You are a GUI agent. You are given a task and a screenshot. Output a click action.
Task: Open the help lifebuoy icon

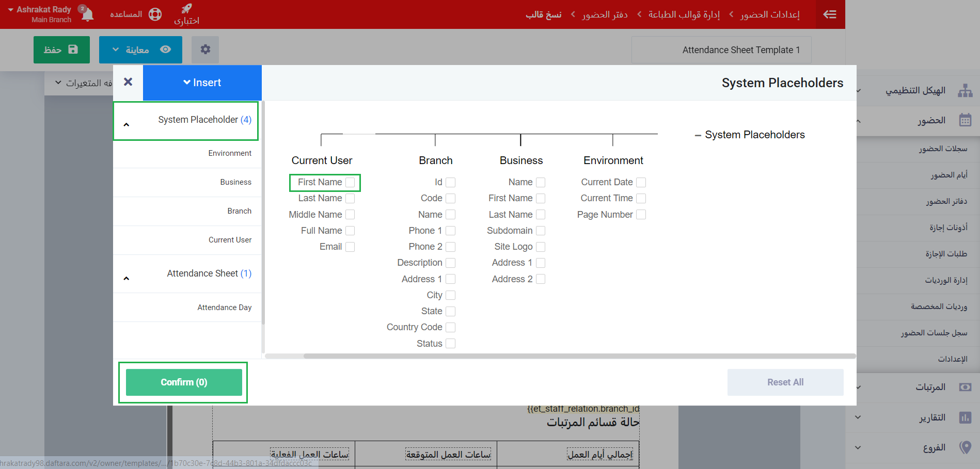[x=155, y=14]
